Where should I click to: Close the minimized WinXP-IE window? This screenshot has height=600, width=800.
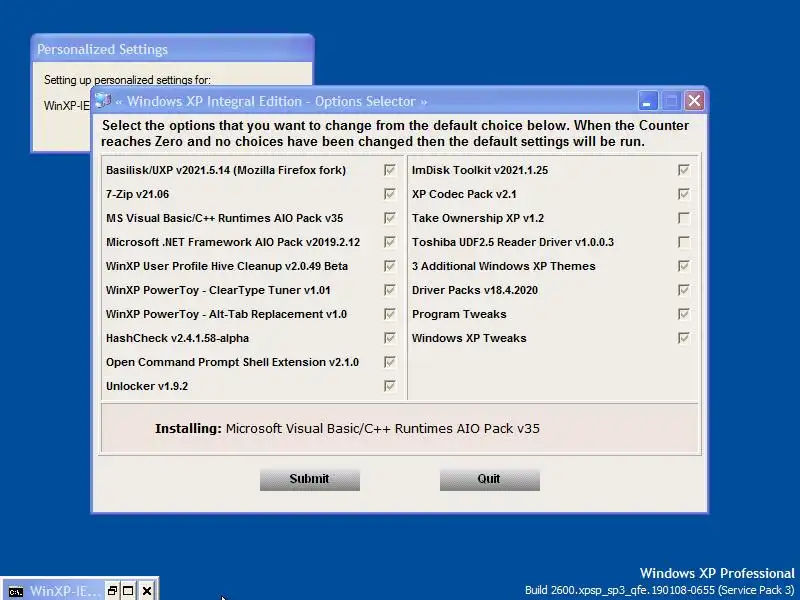point(147,591)
